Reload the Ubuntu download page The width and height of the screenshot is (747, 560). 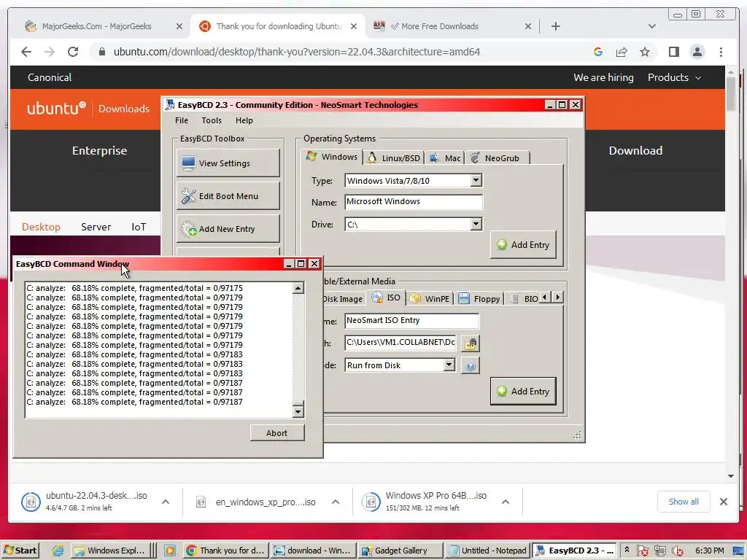(x=73, y=52)
